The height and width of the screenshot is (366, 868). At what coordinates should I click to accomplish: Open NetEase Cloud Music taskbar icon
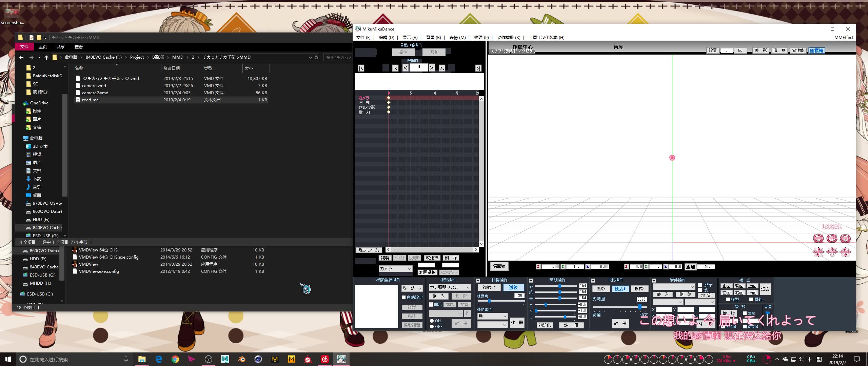coord(324,359)
